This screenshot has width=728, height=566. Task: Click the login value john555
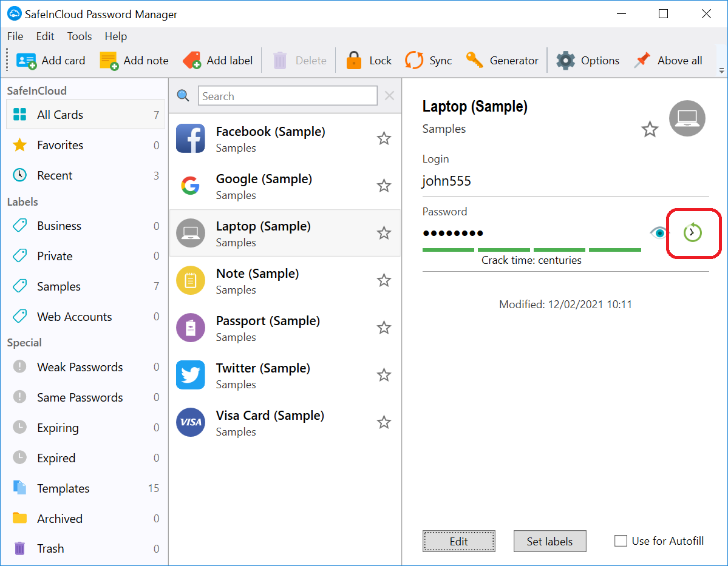[446, 180]
